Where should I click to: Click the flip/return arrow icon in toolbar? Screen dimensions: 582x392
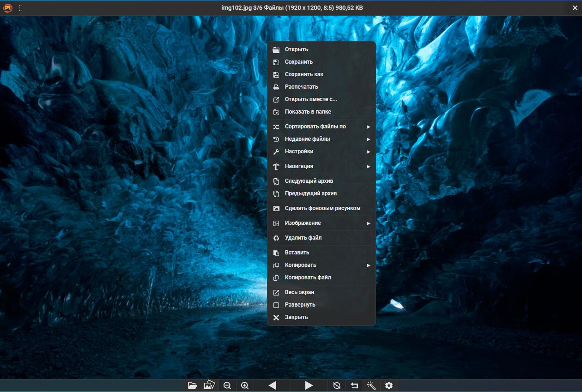coord(354,386)
